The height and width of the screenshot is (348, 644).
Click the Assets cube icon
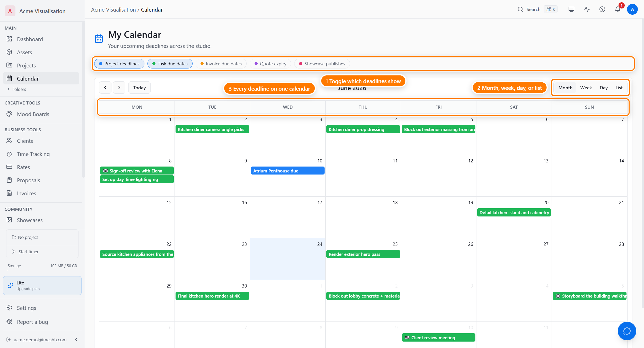click(x=9, y=52)
